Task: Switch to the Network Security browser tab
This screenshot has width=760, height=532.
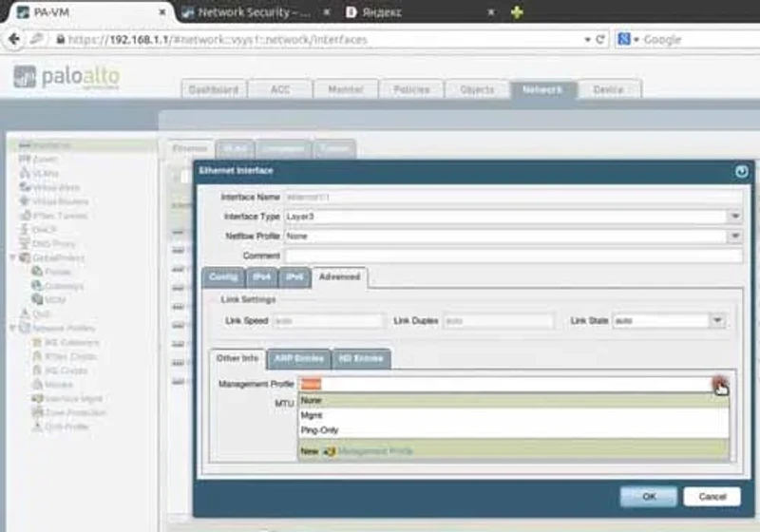Action: (256, 12)
